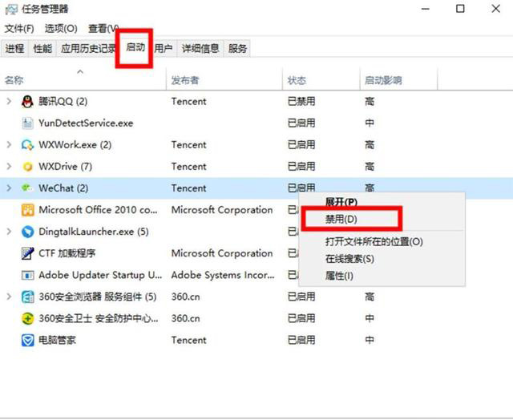Select the Microsoft Office 2010 co... entry
513x420 pixels.
point(98,210)
